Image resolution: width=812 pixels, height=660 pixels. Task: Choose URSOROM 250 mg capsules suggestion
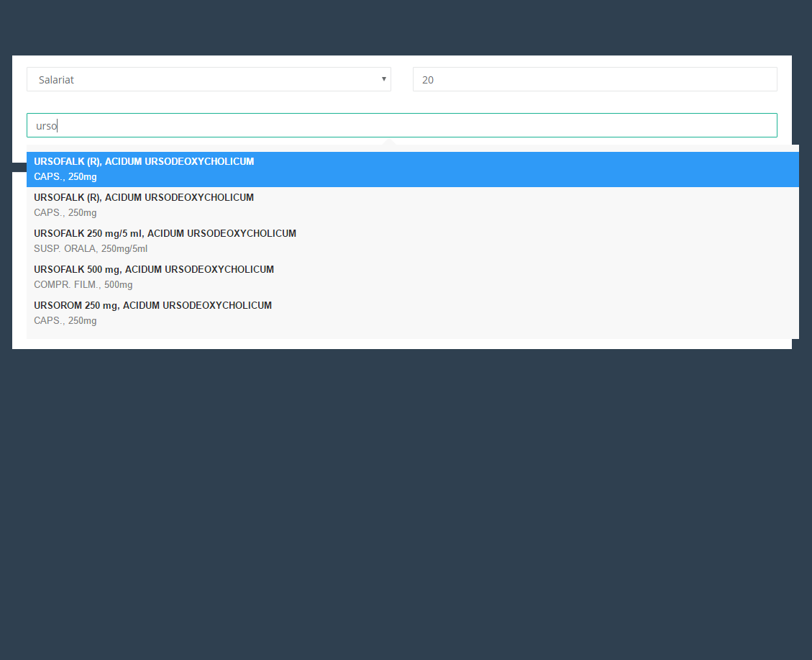(413, 313)
